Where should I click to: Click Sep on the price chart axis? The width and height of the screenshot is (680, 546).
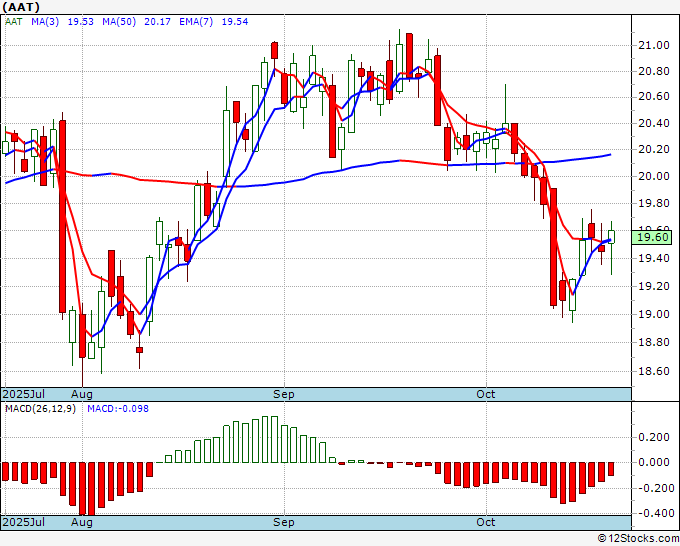pyautogui.click(x=284, y=394)
